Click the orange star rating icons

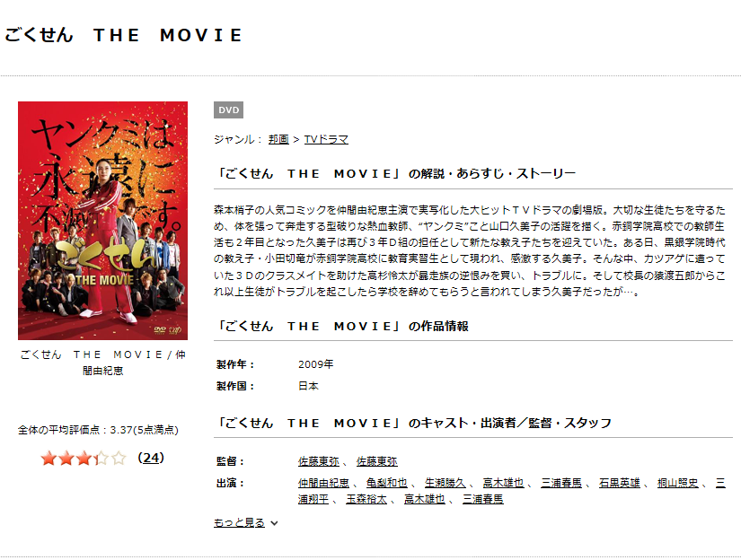click(84, 458)
